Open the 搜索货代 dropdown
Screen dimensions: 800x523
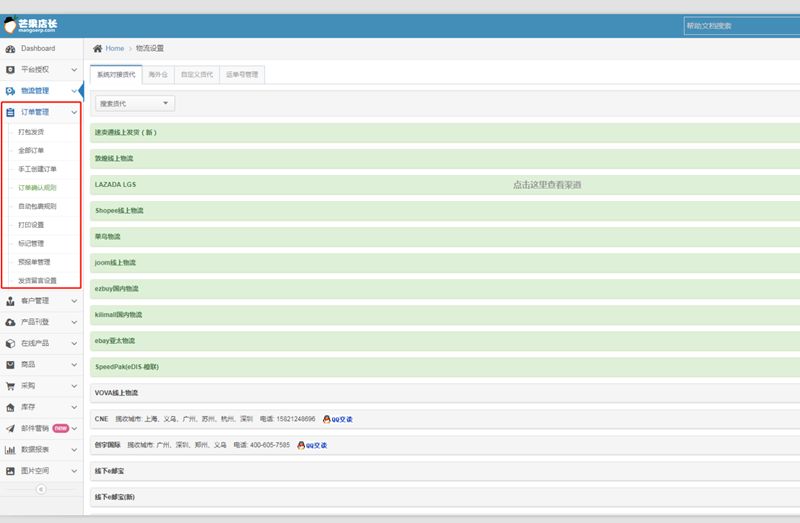click(x=135, y=104)
